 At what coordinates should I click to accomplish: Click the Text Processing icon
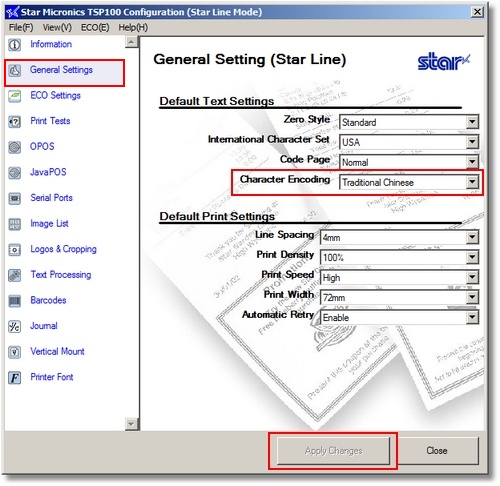[14, 275]
